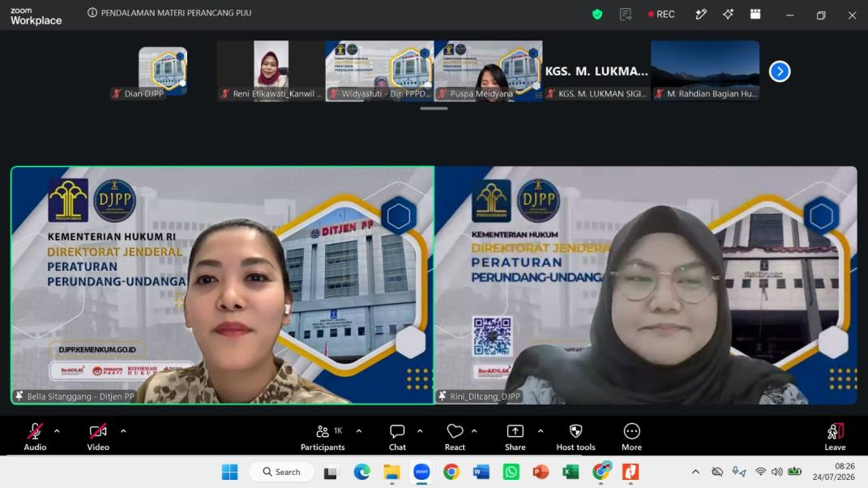Change layout with the View icon
The width and height of the screenshot is (868, 488).
(755, 15)
